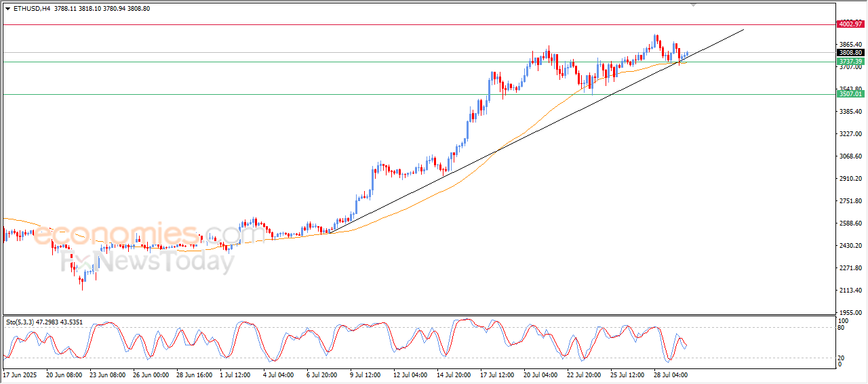Click the 6 Jul 20:00 time label
The image size is (868, 384).
(323, 374)
